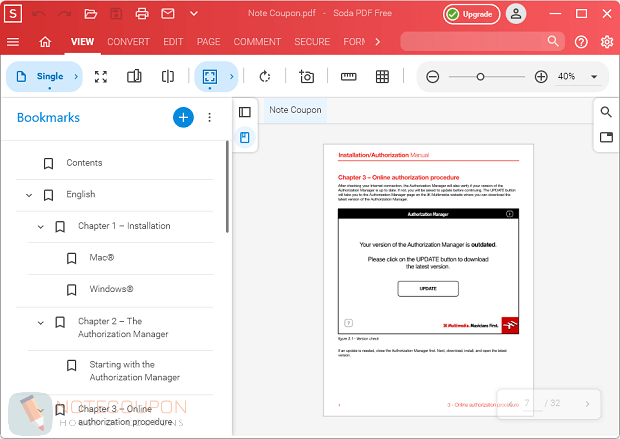Expand fit mode options arrow
Viewport: 620px width, 439px height.
pyautogui.click(x=232, y=76)
